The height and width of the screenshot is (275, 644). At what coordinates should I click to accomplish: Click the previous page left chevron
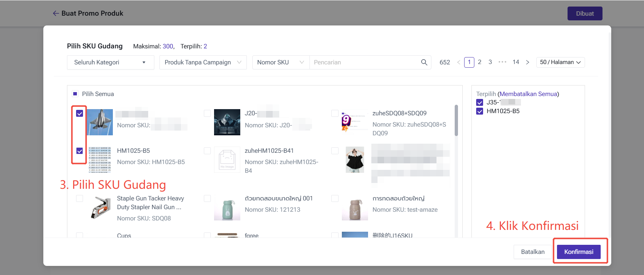(459, 62)
